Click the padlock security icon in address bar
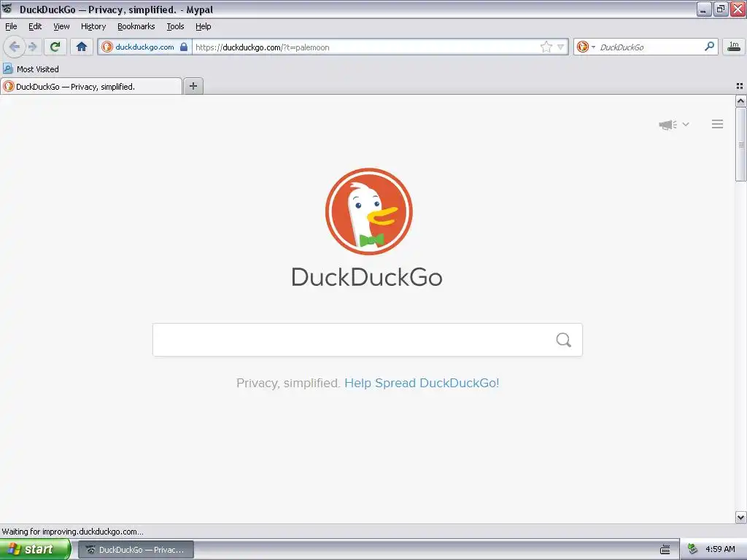The height and width of the screenshot is (560, 747). (183, 47)
